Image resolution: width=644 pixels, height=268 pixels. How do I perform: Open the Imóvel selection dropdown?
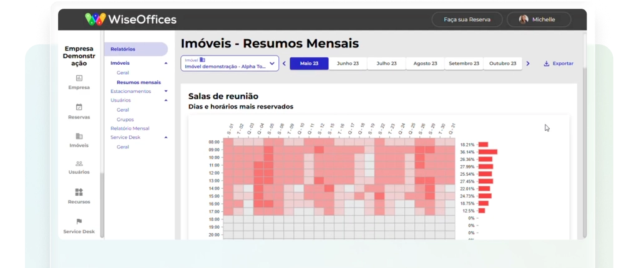(230, 64)
